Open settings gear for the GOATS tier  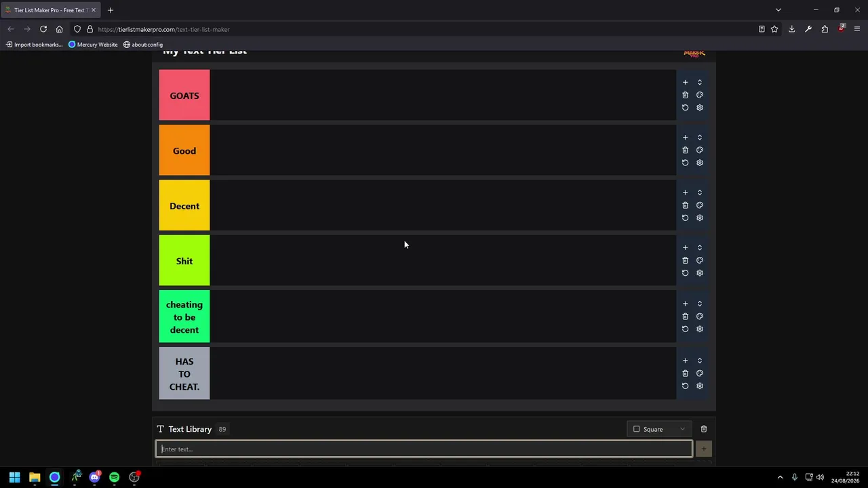tap(700, 108)
